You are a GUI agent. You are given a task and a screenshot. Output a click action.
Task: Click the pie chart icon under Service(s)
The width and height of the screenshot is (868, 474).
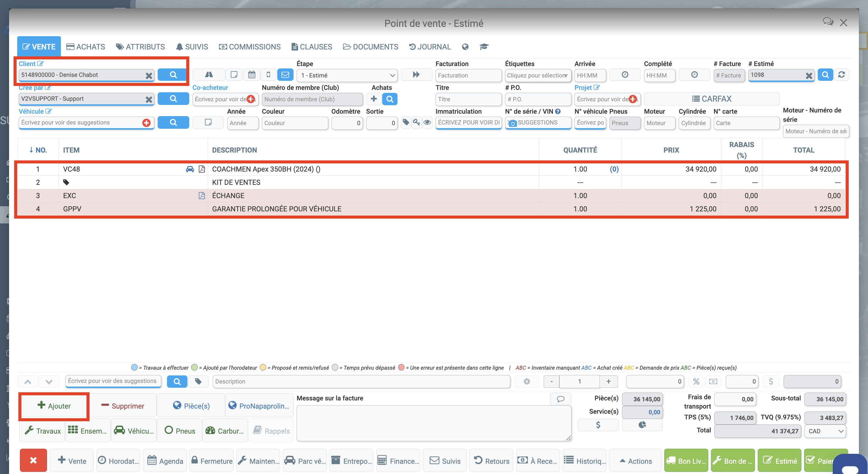coord(642,425)
